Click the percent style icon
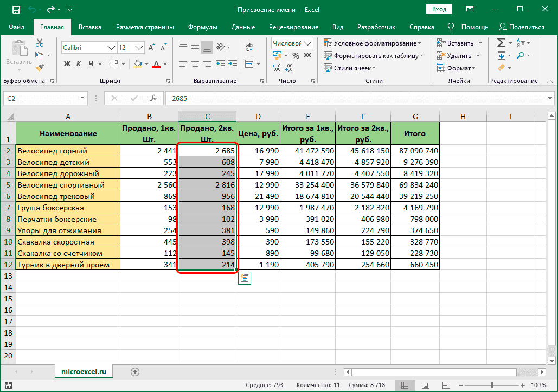Viewport: 558px width, 392px height. [296, 55]
